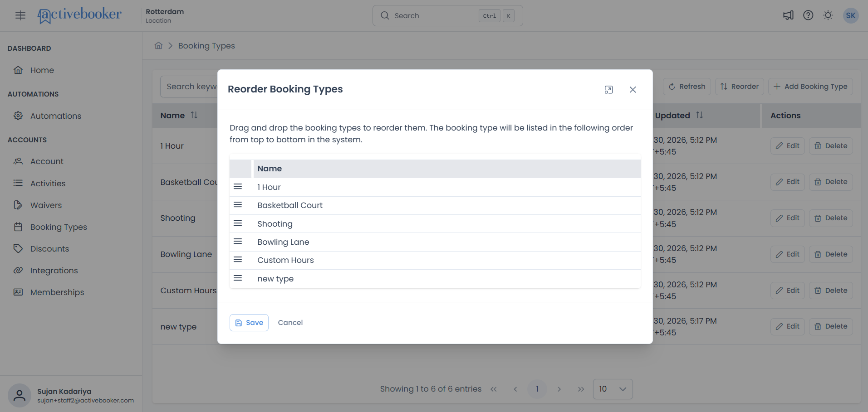Maximize the Reorder Booking Types dialog
This screenshot has height=412, width=868.
click(609, 90)
